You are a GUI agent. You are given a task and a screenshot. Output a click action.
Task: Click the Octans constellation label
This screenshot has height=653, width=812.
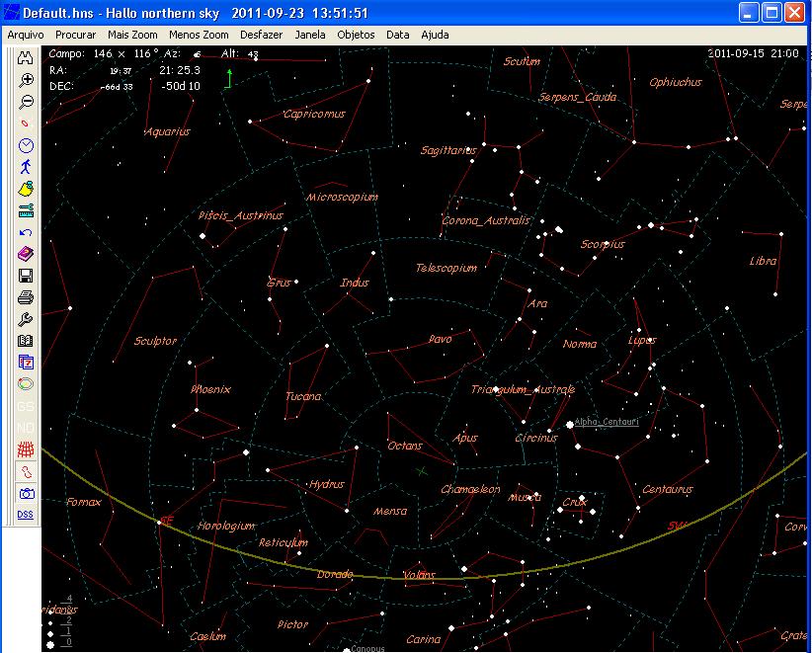405,446
